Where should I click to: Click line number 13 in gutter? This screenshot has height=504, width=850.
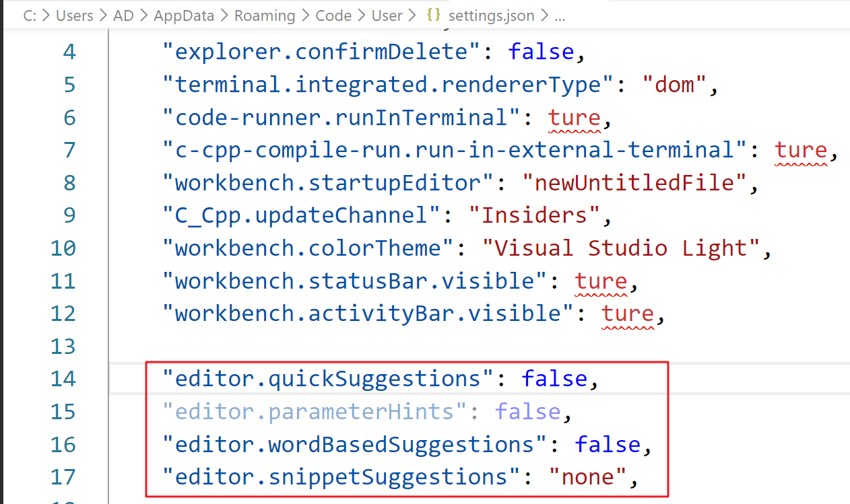coord(63,347)
